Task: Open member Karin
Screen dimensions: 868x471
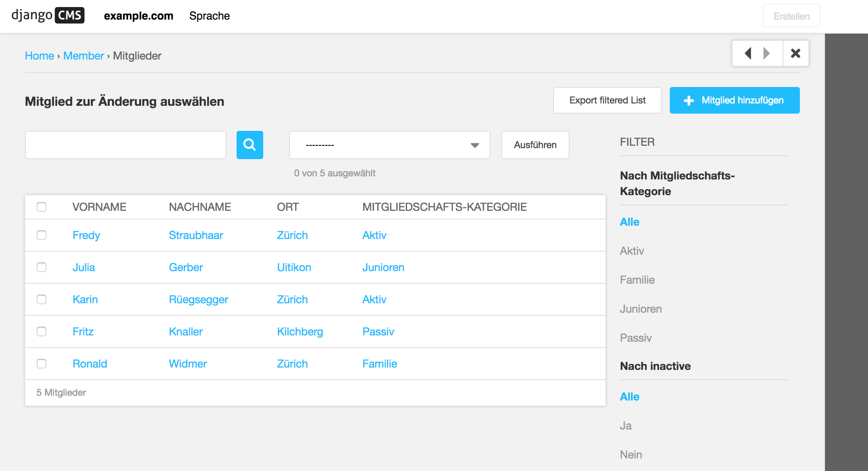Action: click(x=85, y=299)
